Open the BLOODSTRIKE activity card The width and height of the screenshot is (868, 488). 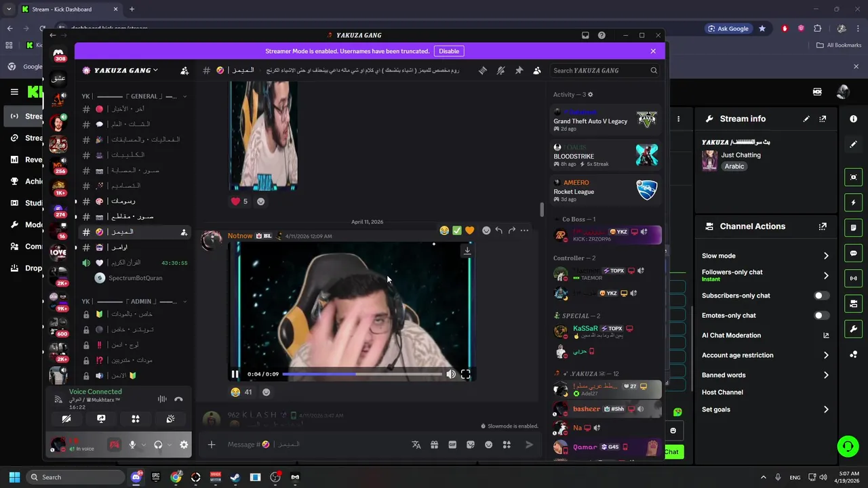click(606, 155)
